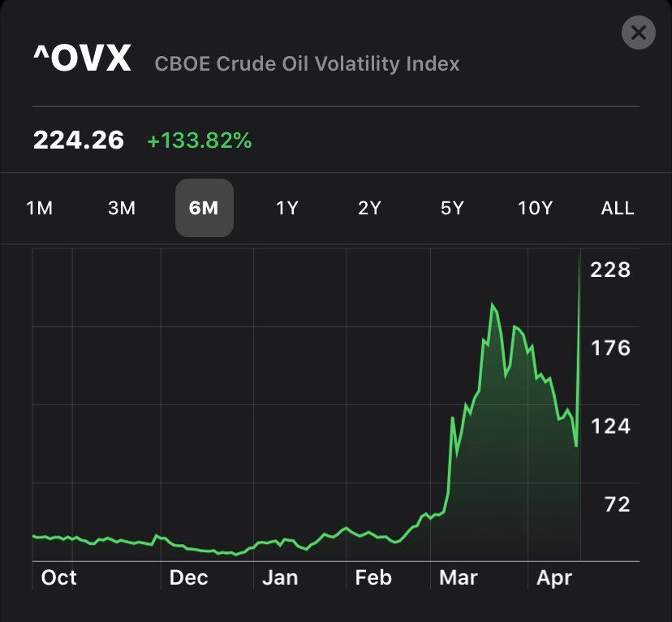Image resolution: width=672 pixels, height=622 pixels.
Task: Tap the April spike at chart's right edge
Action: pos(579,258)
